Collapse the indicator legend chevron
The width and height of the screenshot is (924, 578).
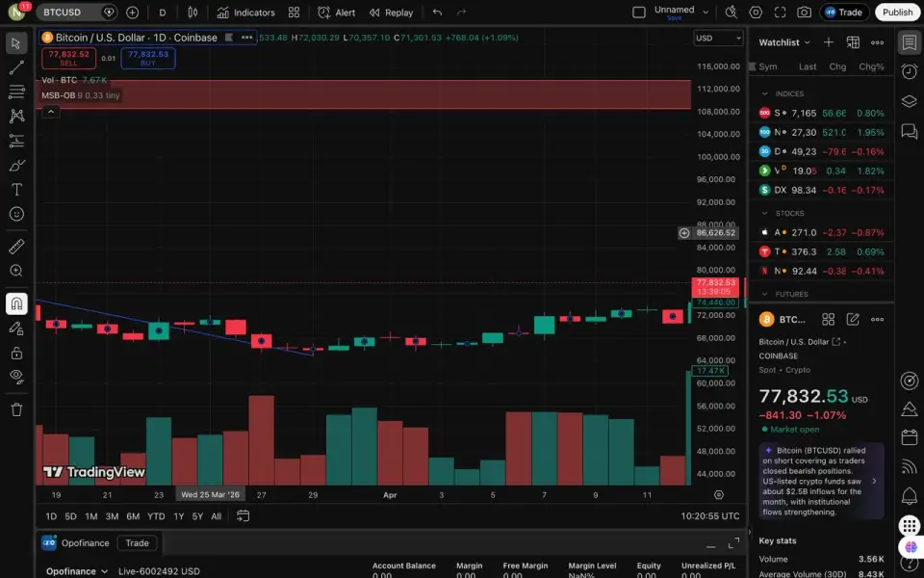tap(51, 112)
